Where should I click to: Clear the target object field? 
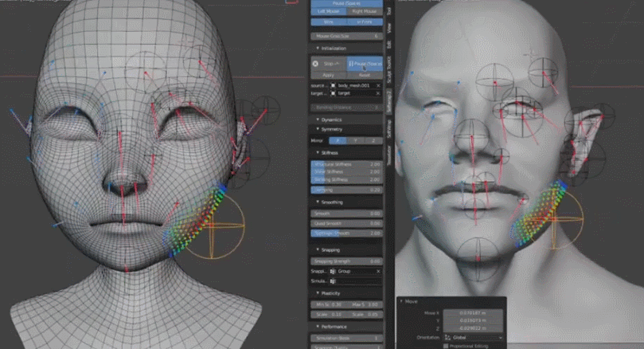(378, 93)
